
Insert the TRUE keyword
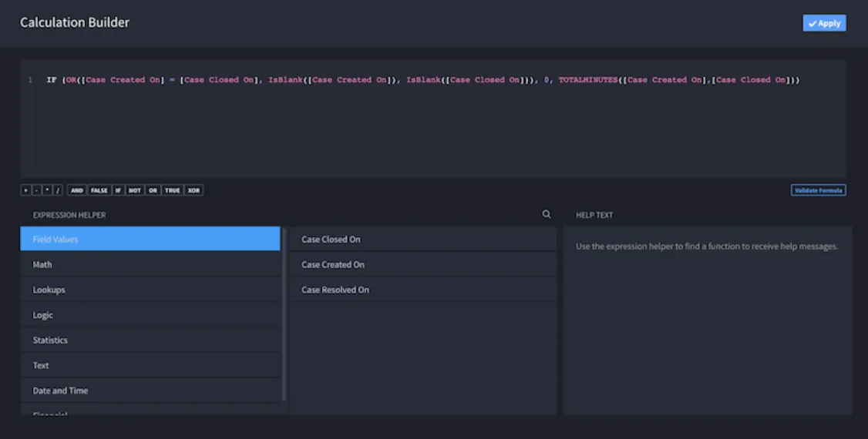[172, 190]
